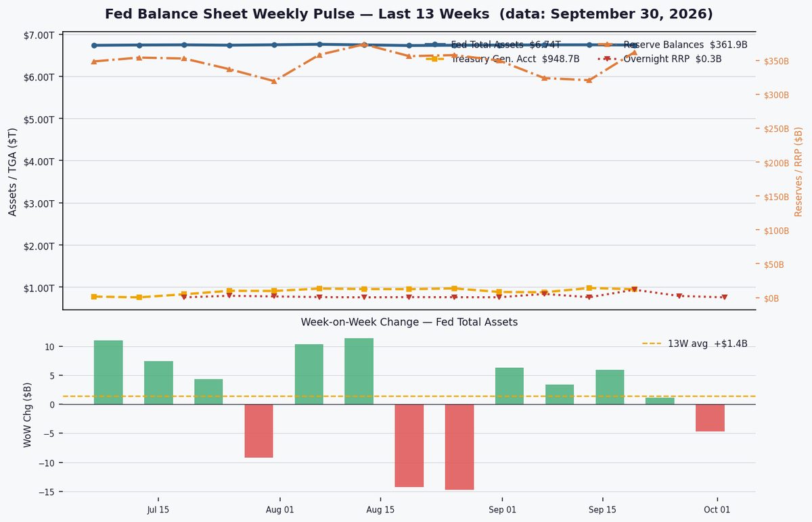This screenshot has width=812, height=522.
Task: Click the green bar above the 'Jul 15' label
Action: pos(158,383)
